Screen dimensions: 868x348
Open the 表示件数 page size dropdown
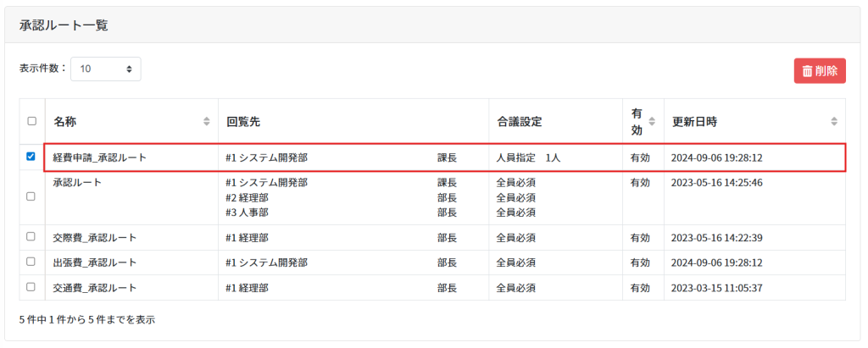pyautogui.click(x=106, y=69)
